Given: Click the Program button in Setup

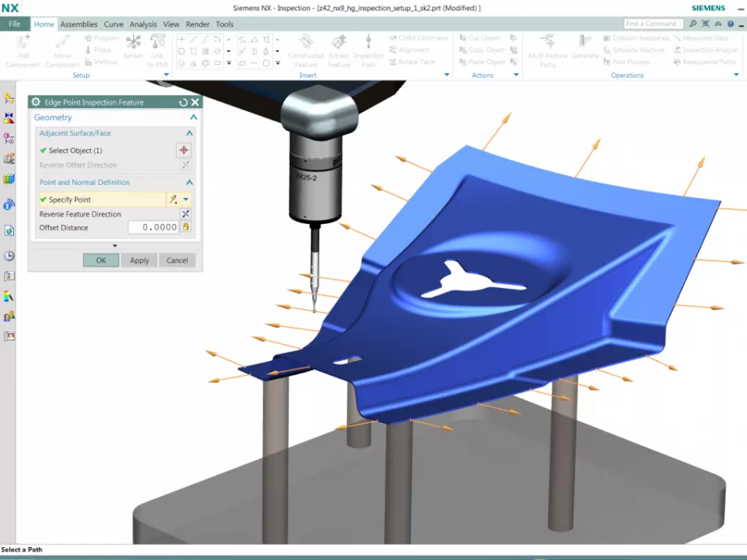Looking at the screenshot, I should point(101,37).
